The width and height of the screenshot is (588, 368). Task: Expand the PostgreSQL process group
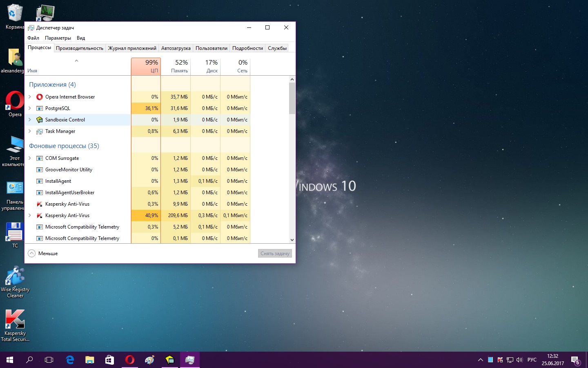[x=30, y=108]
